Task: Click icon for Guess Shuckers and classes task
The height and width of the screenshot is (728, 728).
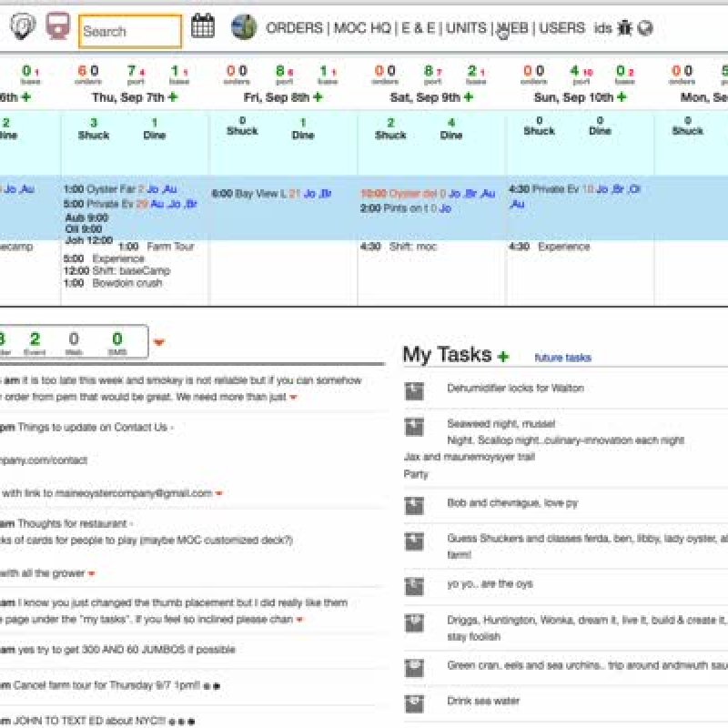Action: [x=414, y=541]
